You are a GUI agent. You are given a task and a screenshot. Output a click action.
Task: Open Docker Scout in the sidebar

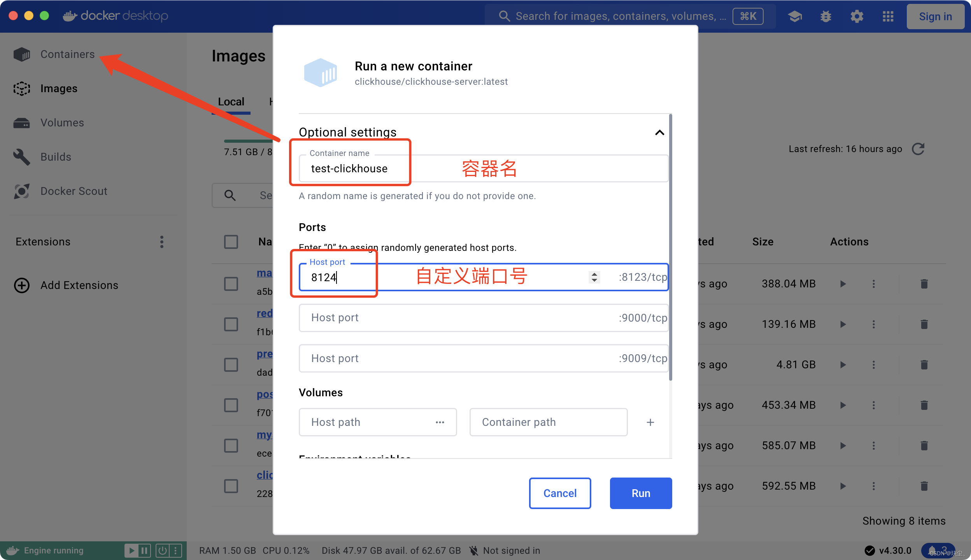60,191
